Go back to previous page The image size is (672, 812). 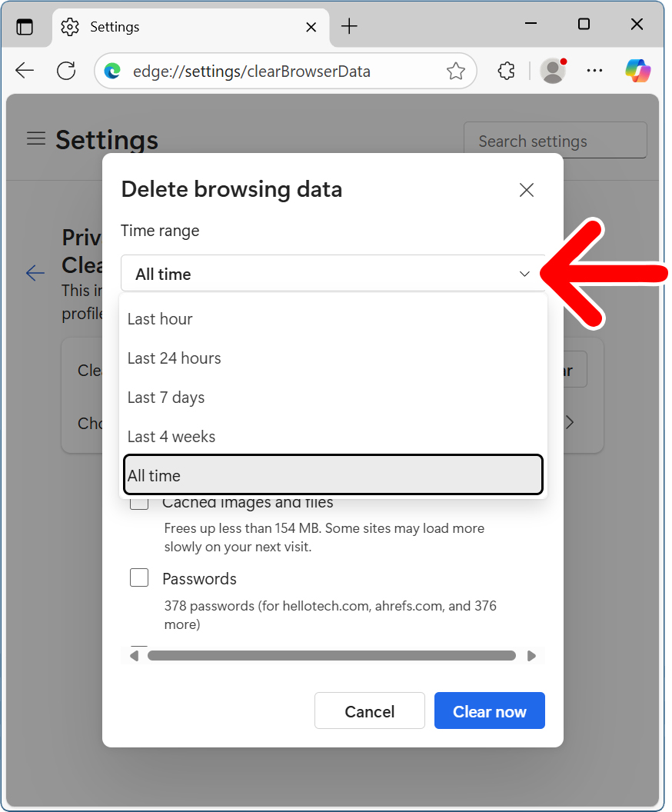25,72
